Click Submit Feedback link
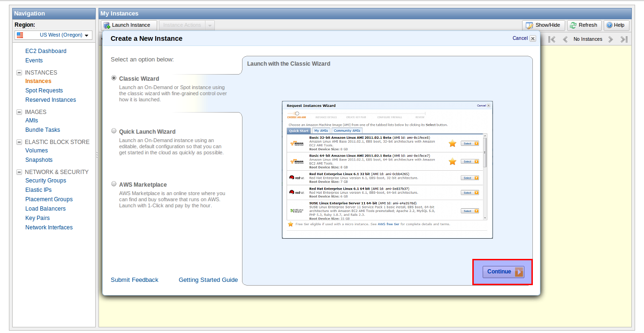 [135, 280]
